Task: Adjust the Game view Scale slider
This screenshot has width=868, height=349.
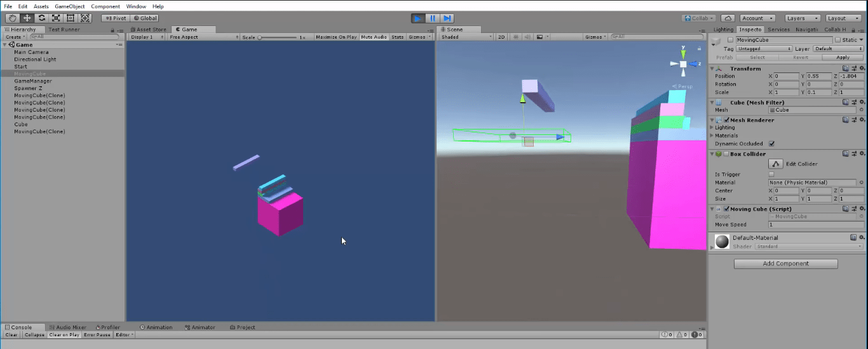Action: tap(278, 37)
